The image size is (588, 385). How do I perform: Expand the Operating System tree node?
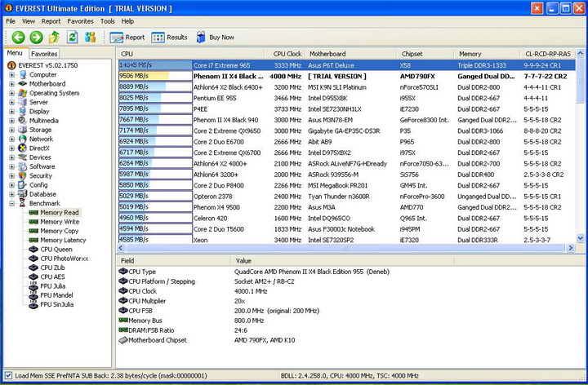click(x=12, y=93)
